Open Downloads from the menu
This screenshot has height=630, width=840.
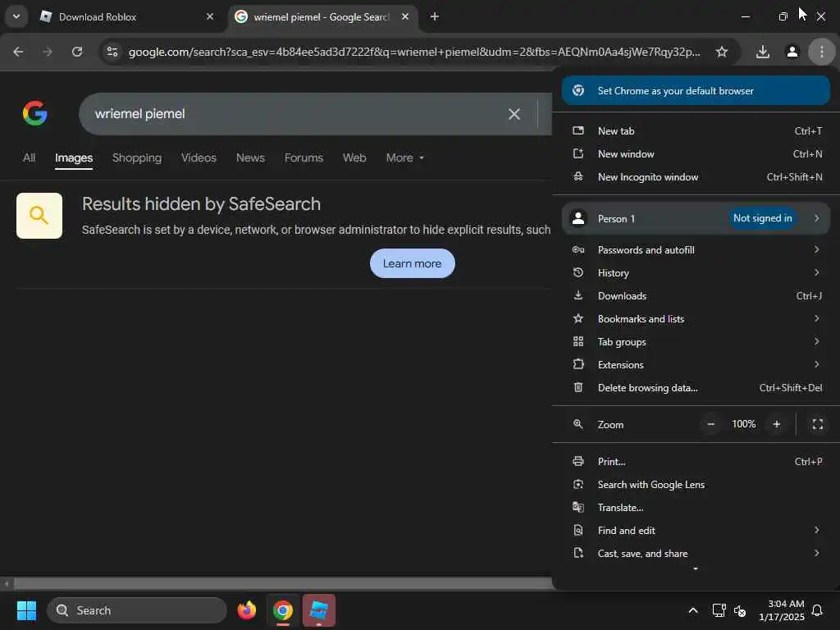click(696, 295)
